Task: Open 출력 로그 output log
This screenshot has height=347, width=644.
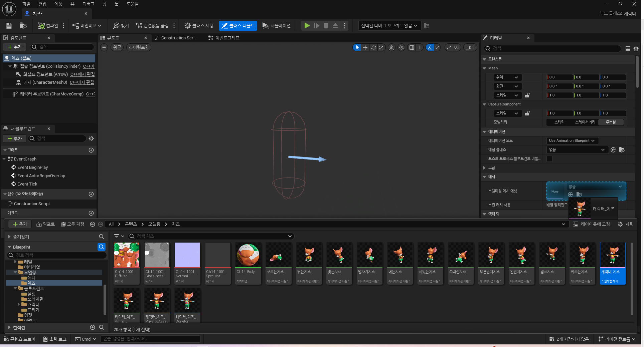Action: pyautogui.click(x=55, y=339)
